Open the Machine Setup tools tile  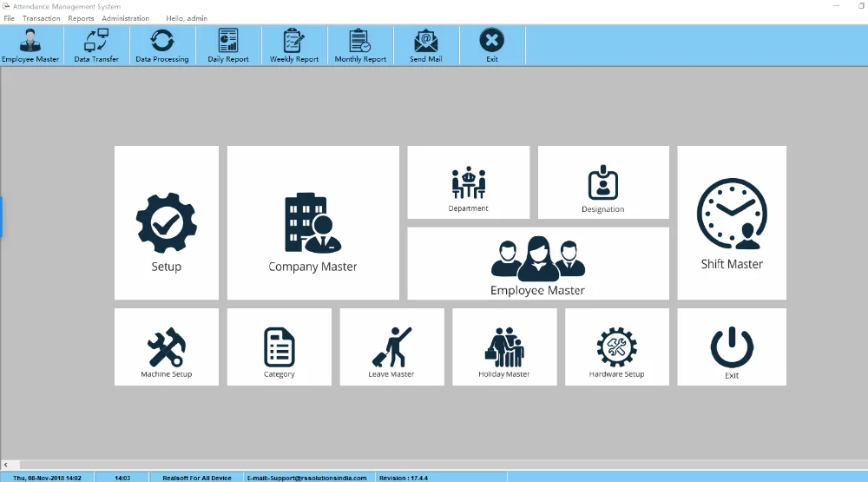(166, 347)
